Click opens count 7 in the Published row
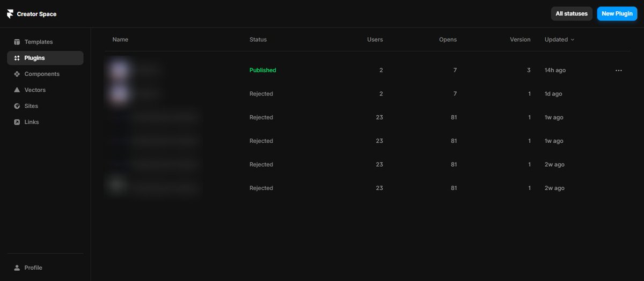This screenshot has height=281, width=644. (455, 70)
